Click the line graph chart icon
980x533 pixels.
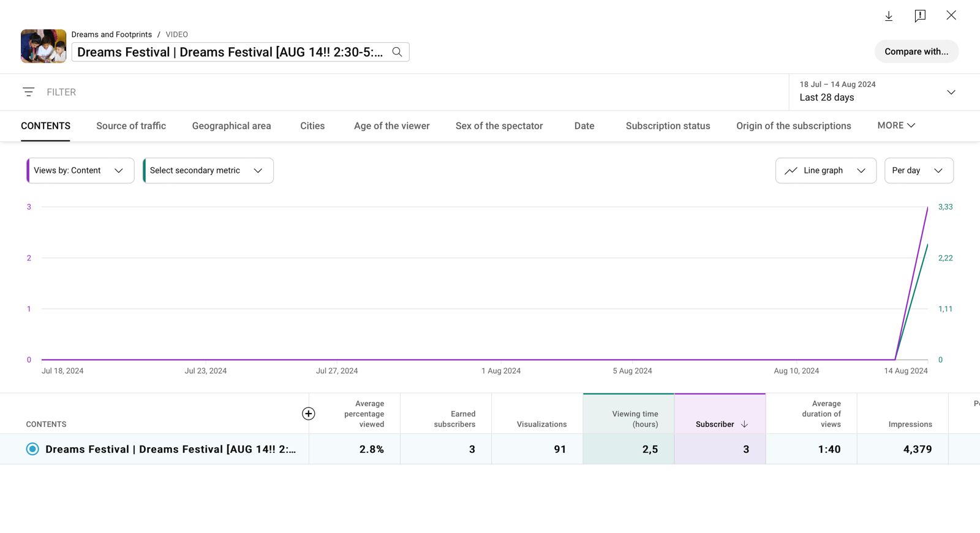pos(791,171)
